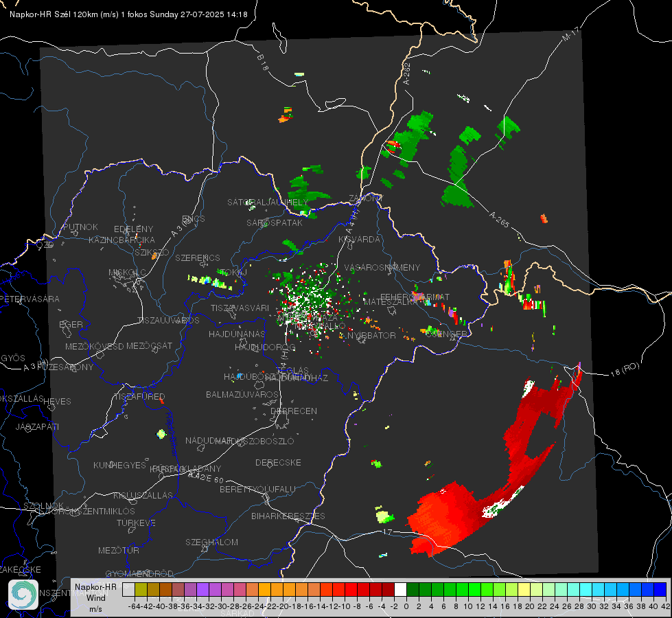Click the spiral weather logo icon
672x618 pixels.
23,595
